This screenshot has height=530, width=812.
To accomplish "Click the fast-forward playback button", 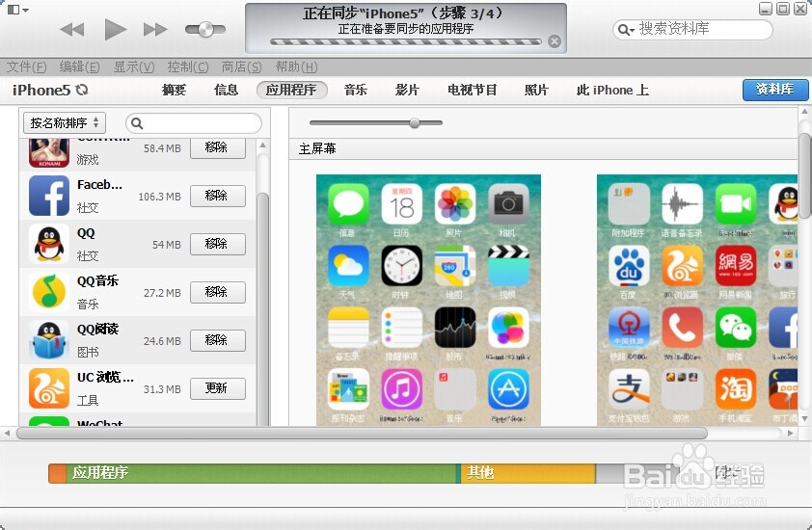I will (155, 30).
